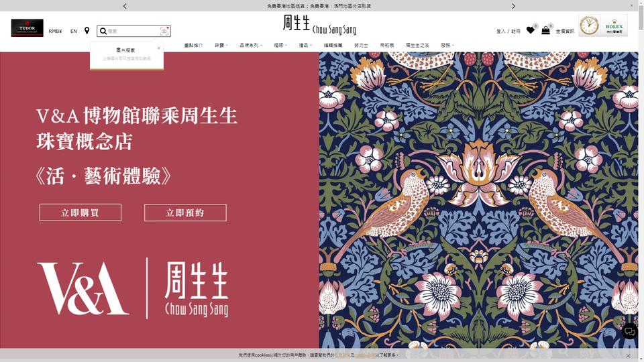Image resolution: width=644 pixels, height=362 pixels.
Task: Open the 周生生之友 menu item
Action: pyautogui.click(x=417, y=45)
